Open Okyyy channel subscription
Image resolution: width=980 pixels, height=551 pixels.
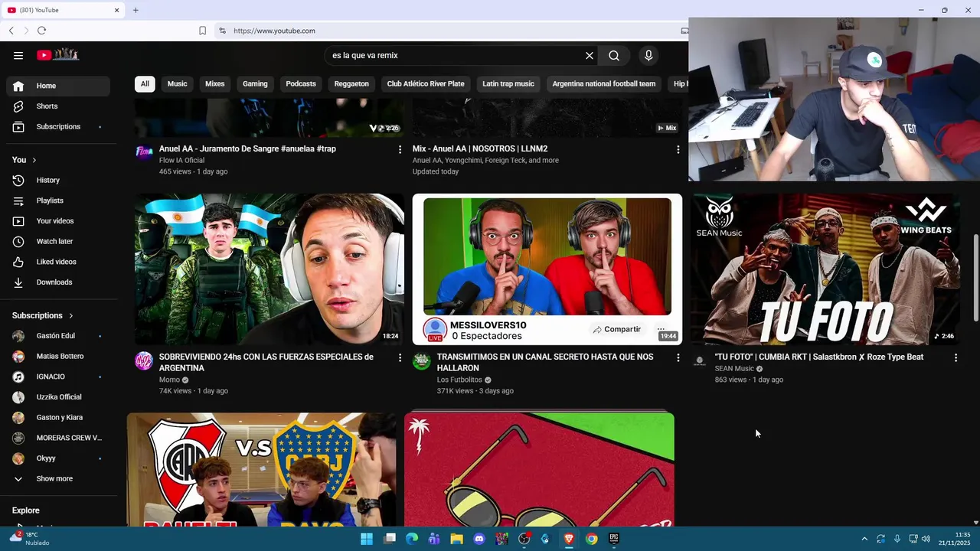58,458
